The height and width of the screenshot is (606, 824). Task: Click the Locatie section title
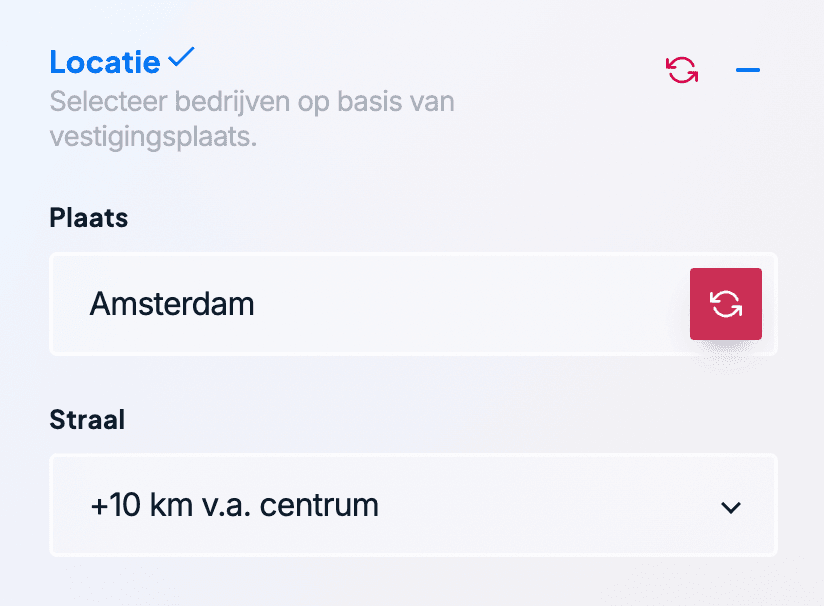pos(105,62)
